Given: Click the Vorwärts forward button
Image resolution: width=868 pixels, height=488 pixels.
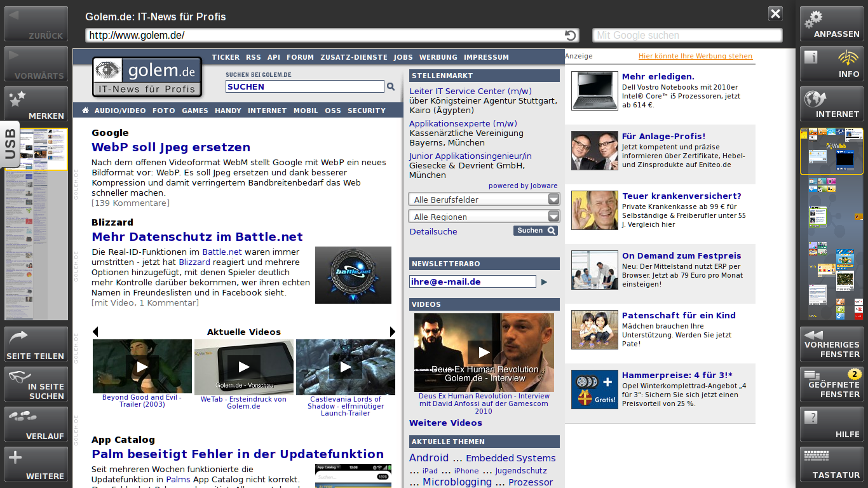Looking at the screenshot, I should coord(36,64).
